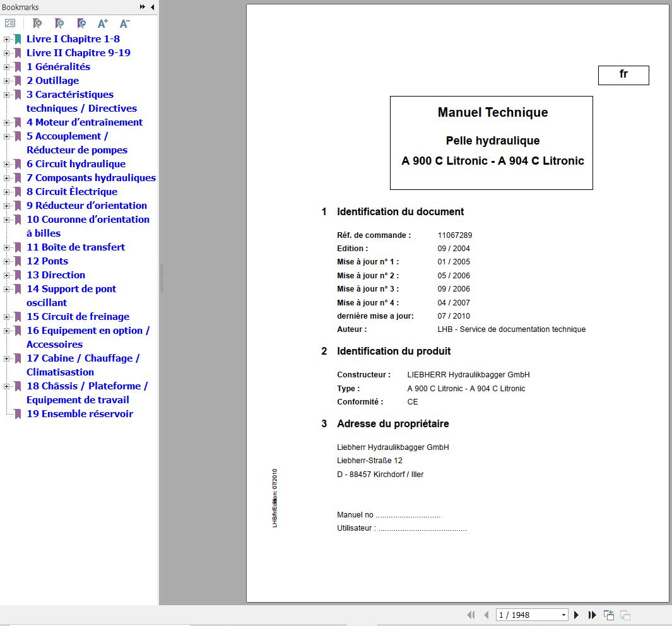Open the bookmarks options list icon
This screenshot has height=626, width=672.
(x=10, y=23)
